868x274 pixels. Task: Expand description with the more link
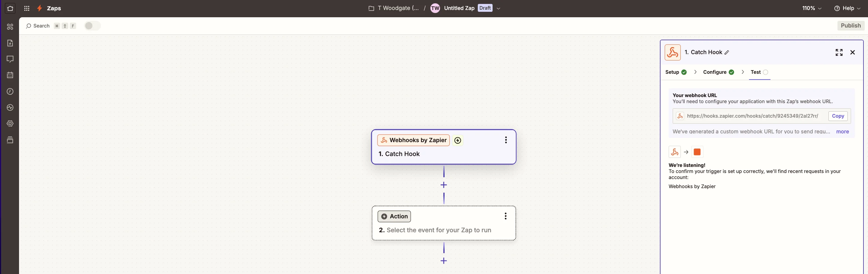[x=842, y=132]
